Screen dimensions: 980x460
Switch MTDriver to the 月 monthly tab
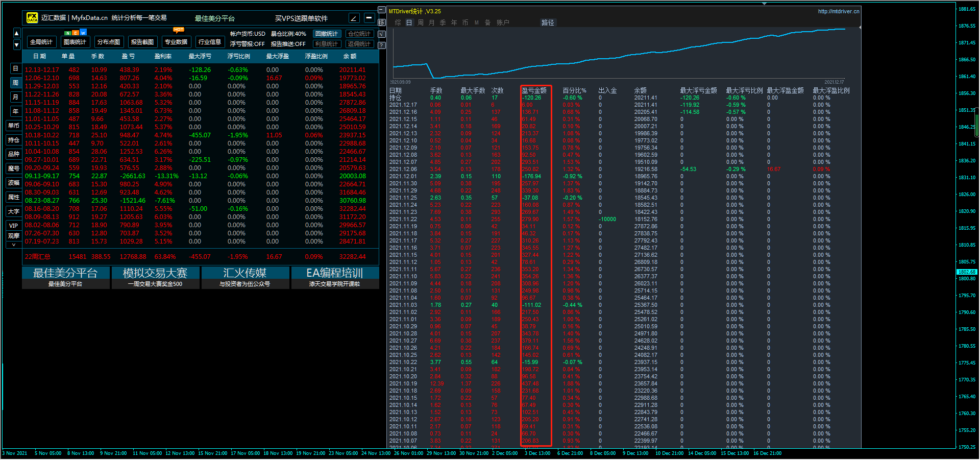click(432, 22)
